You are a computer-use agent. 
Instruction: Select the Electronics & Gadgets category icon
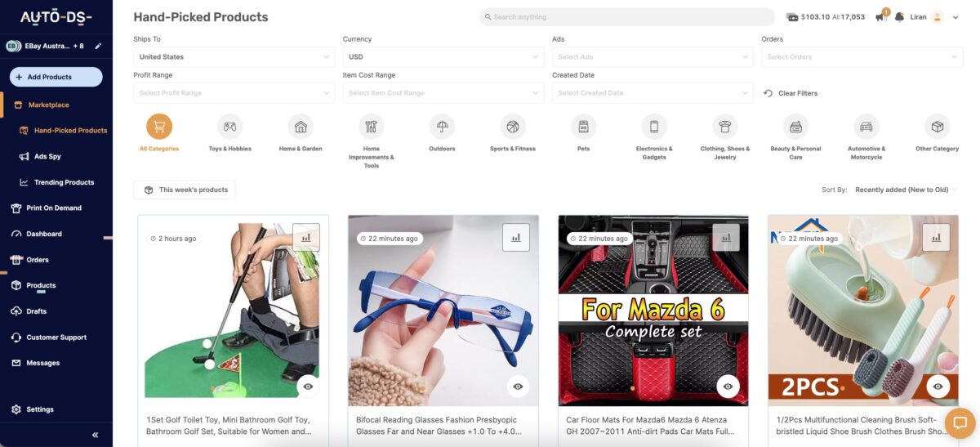coord(654,127)
